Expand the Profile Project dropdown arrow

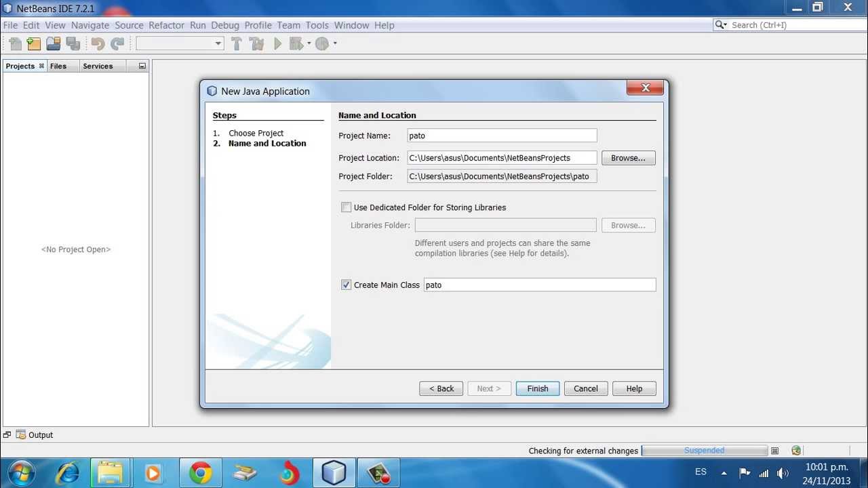(335, 43)
